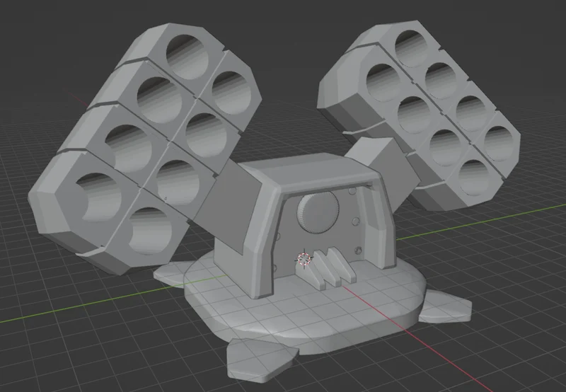Select the front stabilizer foot of the base
This screenshot has height=392, width=566.
click(x=262, y=360)
